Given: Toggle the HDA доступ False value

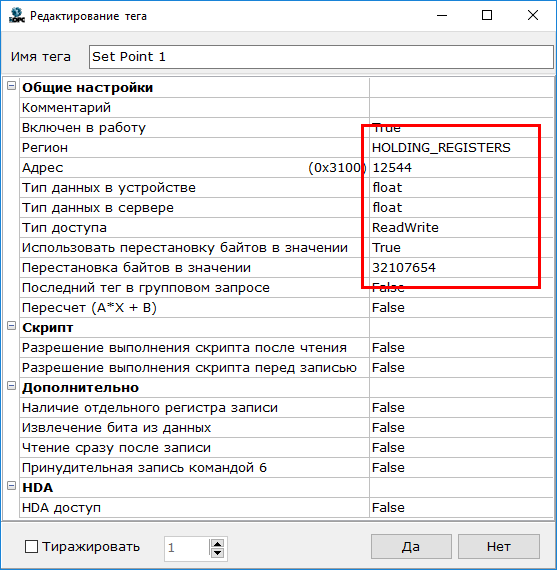Looking at the screenshot, I should point(461,507).
